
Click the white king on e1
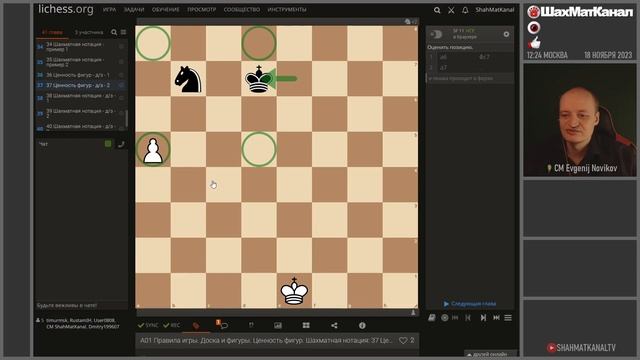coord(294,291)
